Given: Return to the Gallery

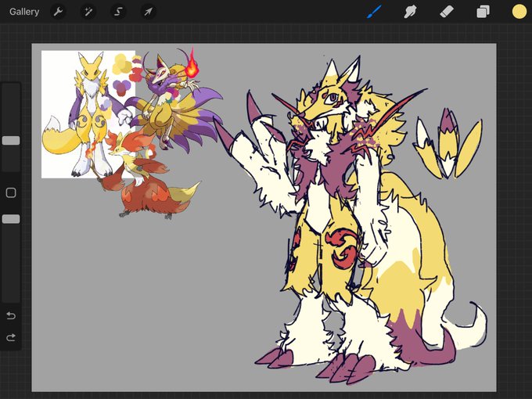Looking at the screenshot, I should click(24, 12).
